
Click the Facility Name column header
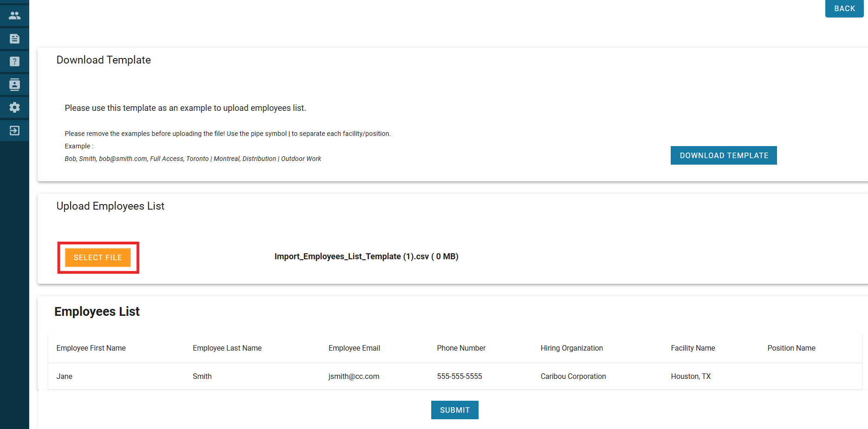(x=693, y=348)
